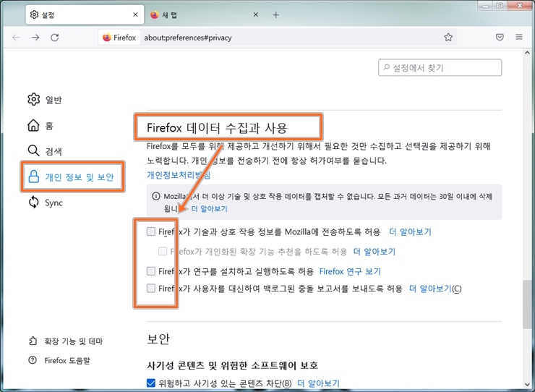535x392 pixels.
Task: Open the Sync settings category
Action: pyautogui.click(x=45, y=203)
